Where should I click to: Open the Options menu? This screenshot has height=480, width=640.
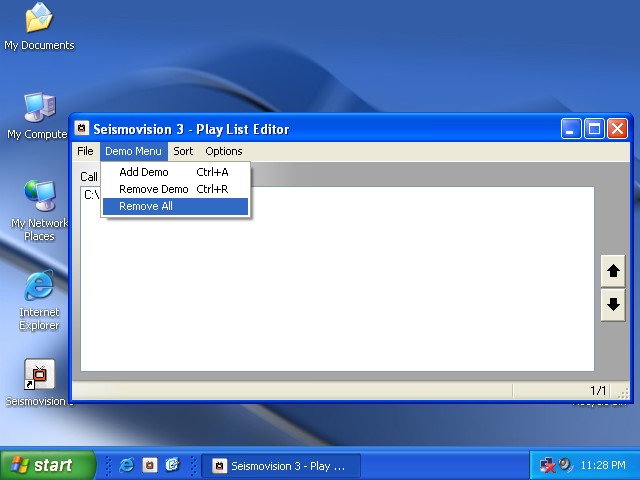224,151
